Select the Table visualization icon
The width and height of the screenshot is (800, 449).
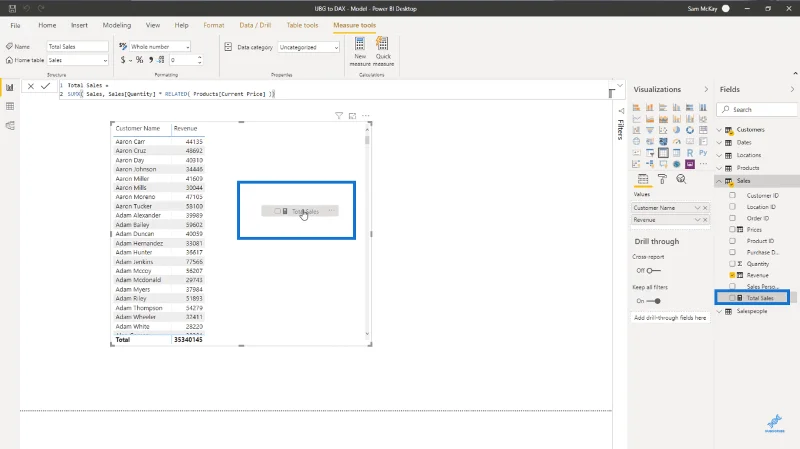pyautogui.click(x=663, y=153)
